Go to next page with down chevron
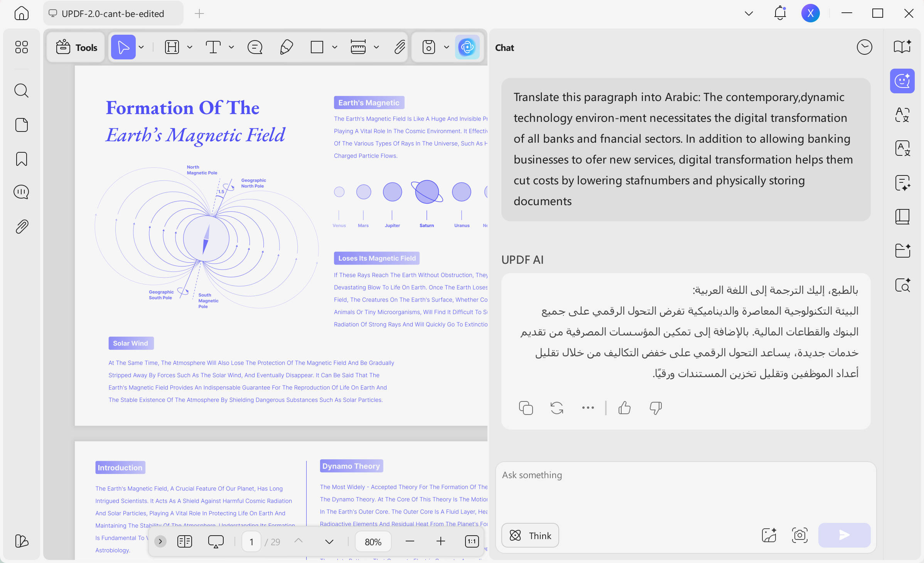924x563 pixels. pyautogui.click(x=329, y=541)
